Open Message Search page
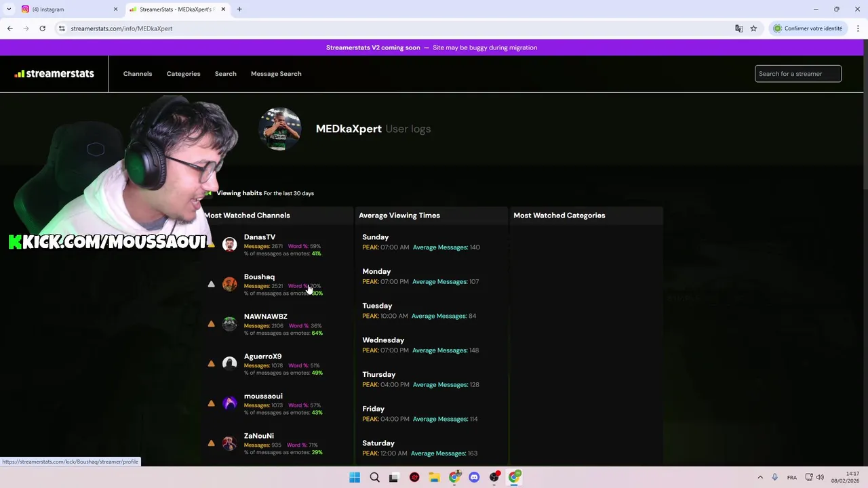This screenshot has height=488, width=868. (x=276, y=74)
